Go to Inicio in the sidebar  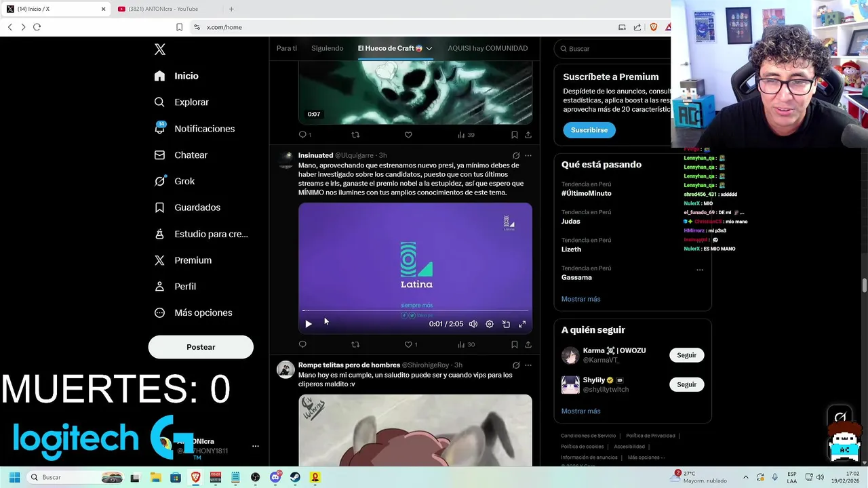point(176,76)
